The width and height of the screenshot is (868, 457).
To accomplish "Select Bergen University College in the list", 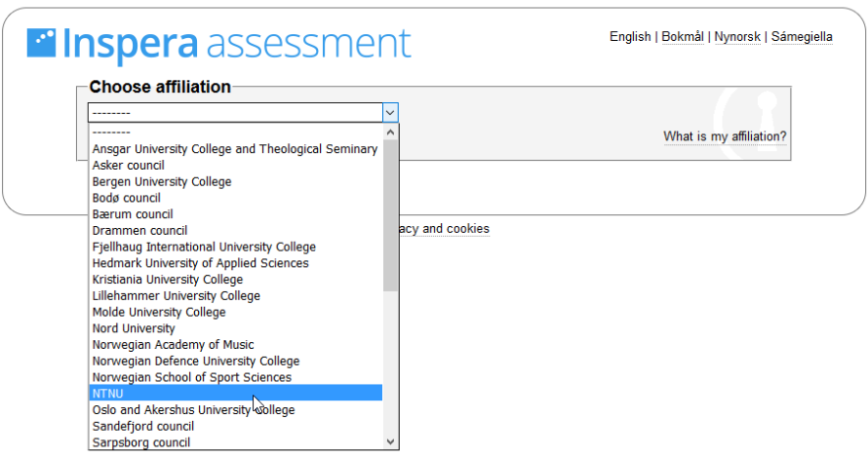I will [236, 181].
